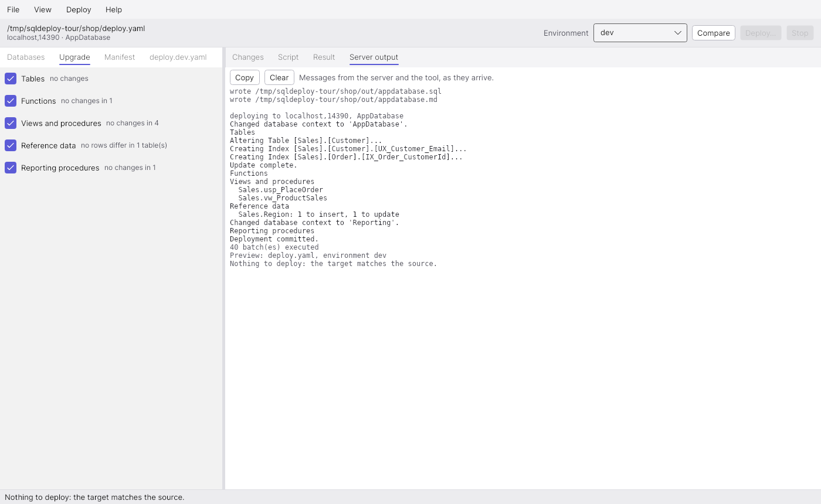The width and height of the screenshot is (821, 504).
Task: Click the /tmp/sqldeploy-tour/shop/deploy.yaml path
Action: point(76,28)
